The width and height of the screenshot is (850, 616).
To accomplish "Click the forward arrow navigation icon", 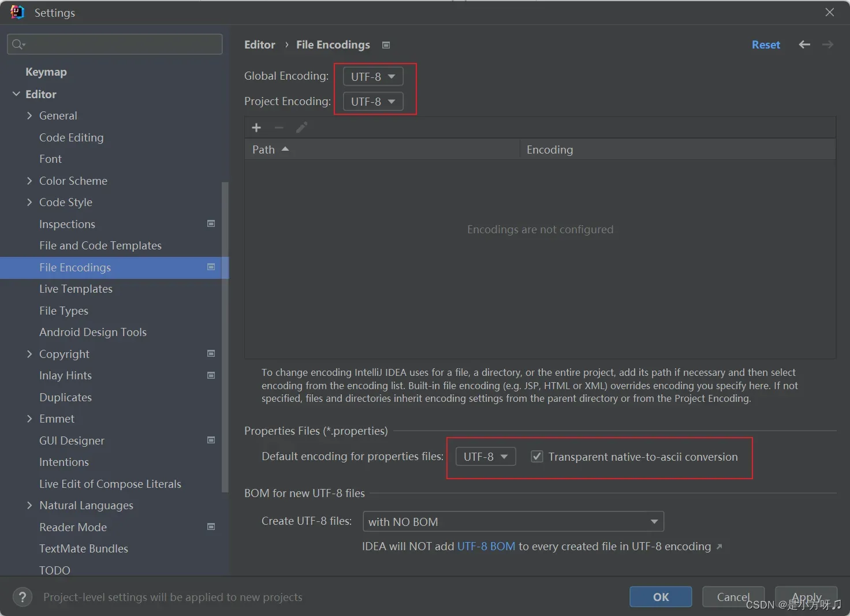I will [827, 44].
